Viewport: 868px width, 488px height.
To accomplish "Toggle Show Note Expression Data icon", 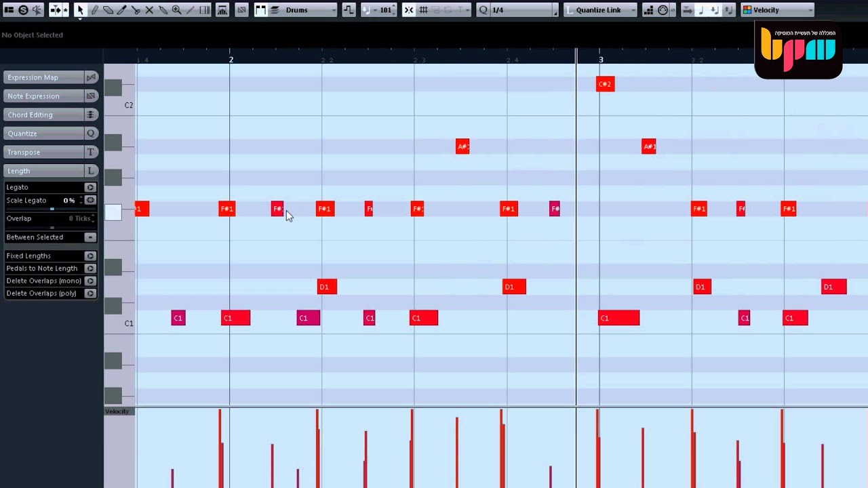I will tap(241, 10).
